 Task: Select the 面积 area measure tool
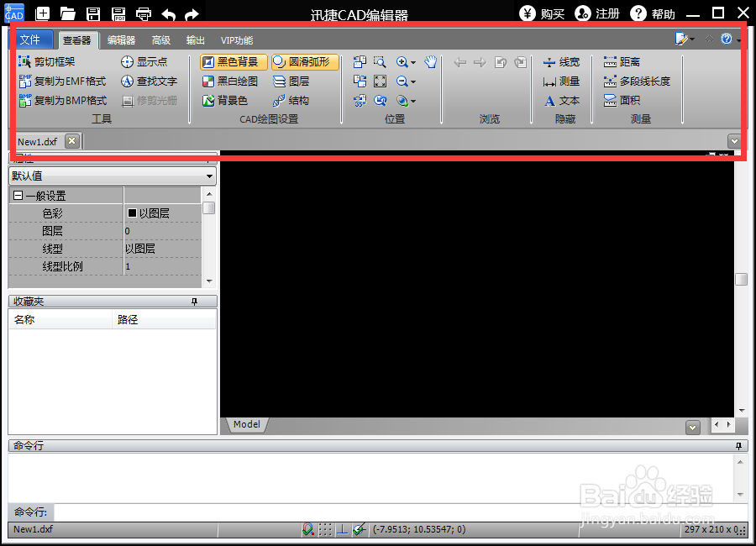[622, 100]
